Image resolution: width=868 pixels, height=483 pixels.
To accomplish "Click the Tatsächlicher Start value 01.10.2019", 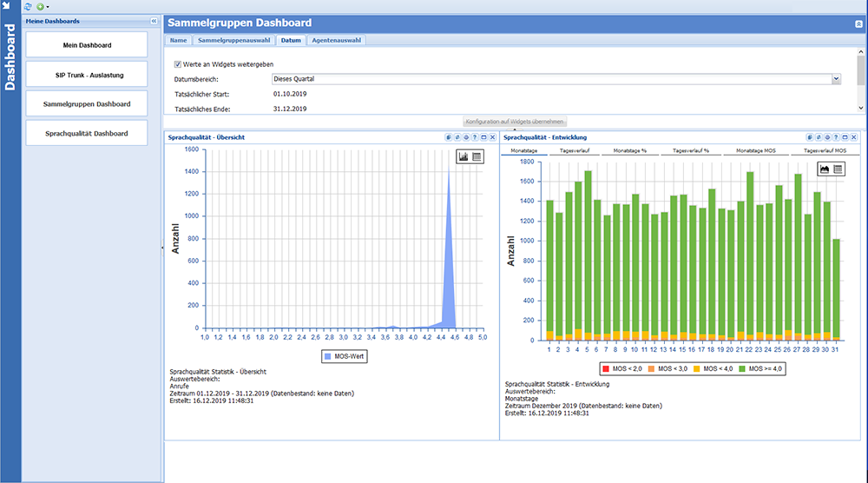I will (x=290, y=94).
